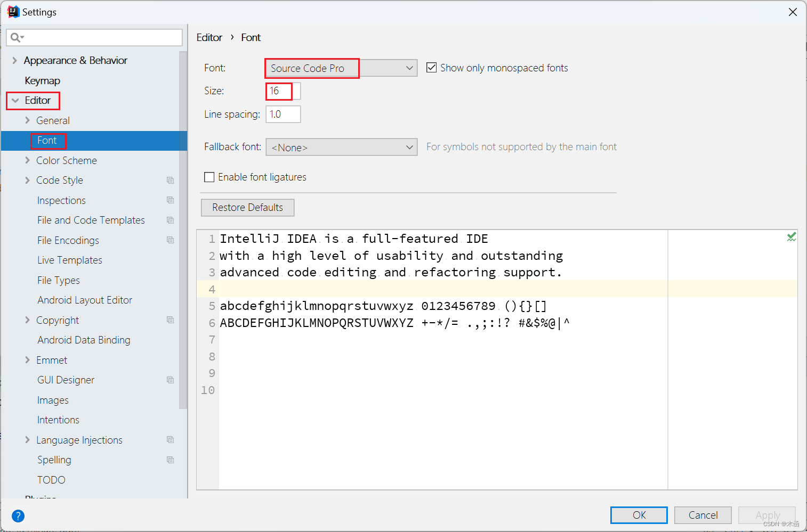Open the Font family dropdown
This screenshot has width=807, height=532.
[x=341, y=68]
